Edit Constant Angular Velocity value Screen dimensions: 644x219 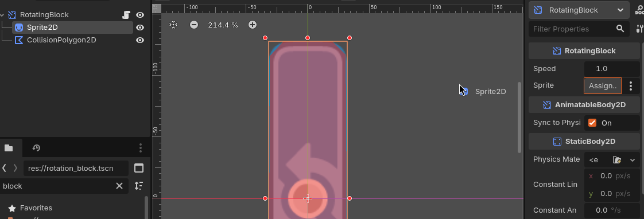(612, 210)
